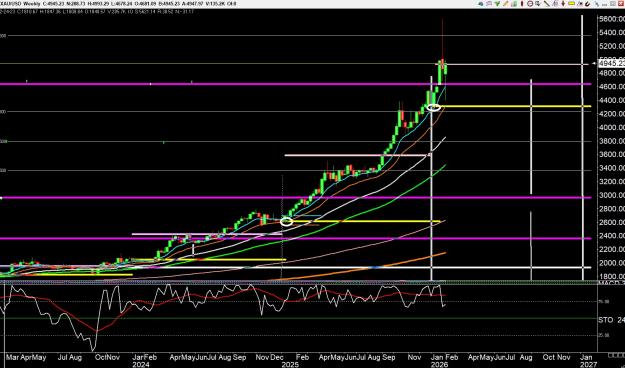Image resolution: width=625 pixels, height=368 pixels.
Task: Click the orange up-down arrow icon
Action: [x=563, y=4]
